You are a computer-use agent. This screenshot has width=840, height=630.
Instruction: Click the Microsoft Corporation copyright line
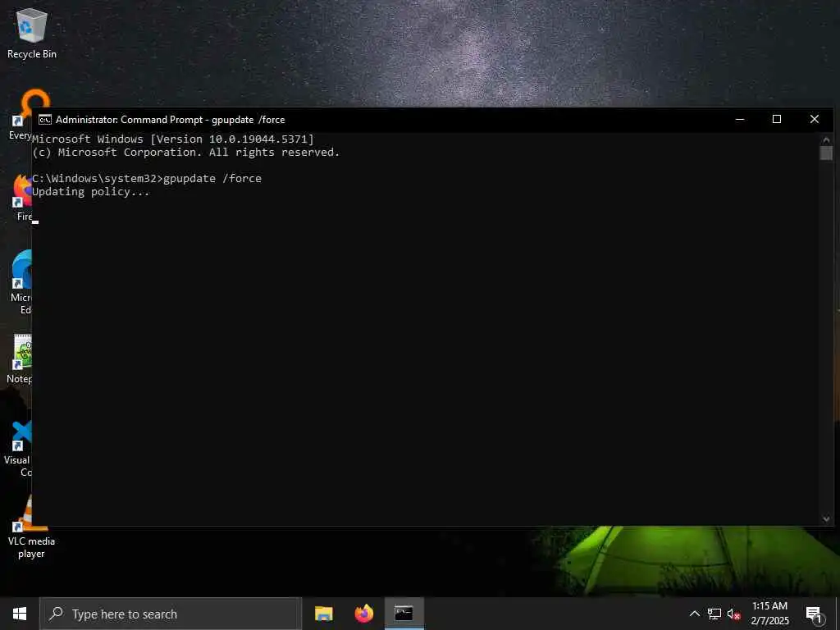[x=186, y=152]
